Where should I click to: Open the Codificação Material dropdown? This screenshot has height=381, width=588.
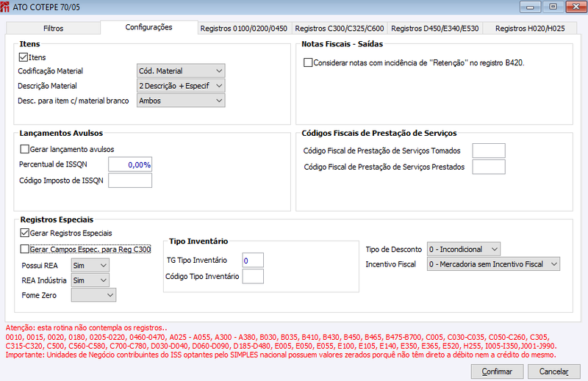point(181,70)
